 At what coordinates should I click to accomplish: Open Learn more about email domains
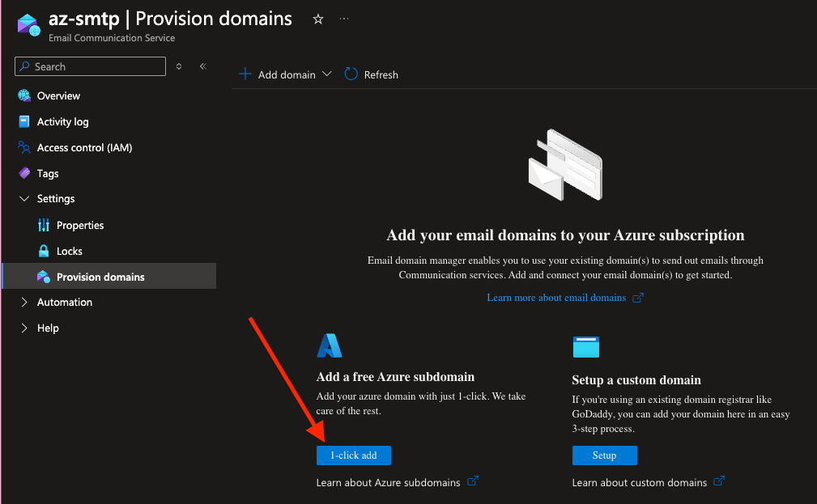559,297
